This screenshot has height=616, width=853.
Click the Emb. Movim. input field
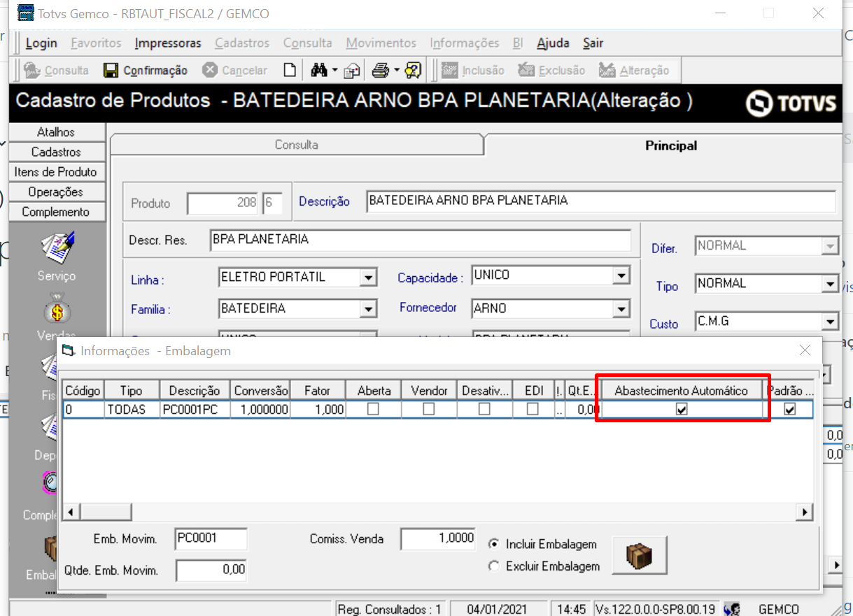(211, 539)
